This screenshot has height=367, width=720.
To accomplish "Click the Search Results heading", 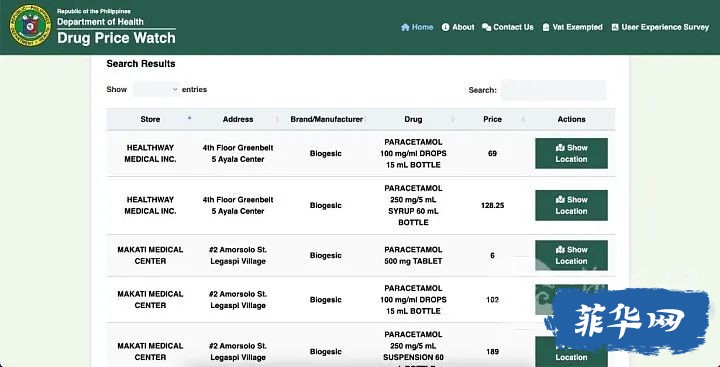I will click(x=141, y=64).
